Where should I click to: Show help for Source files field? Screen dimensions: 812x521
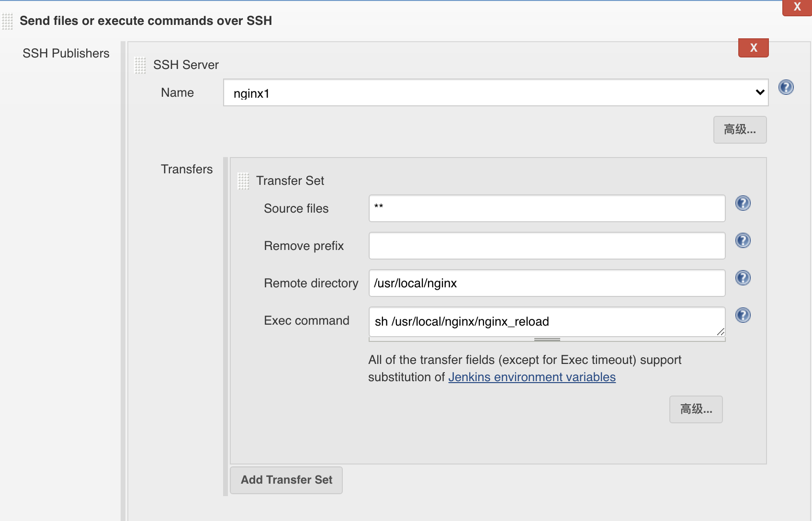[743, 203]
